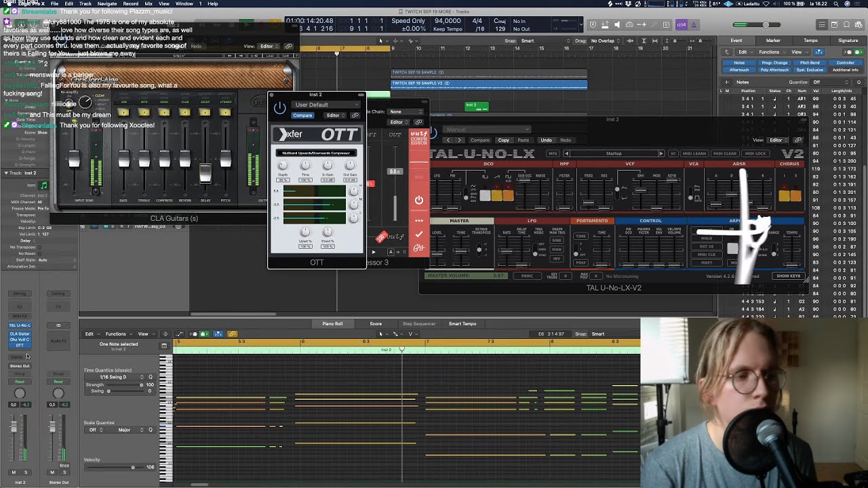Viewport: 868px width, 488px height.
Task: Switch to the Score tab
Action: pyautogui.click(x=376, y=324)
